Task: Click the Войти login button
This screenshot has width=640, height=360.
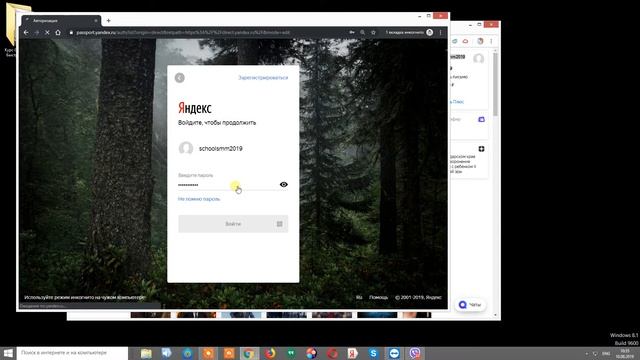Action: click(x=233, y=224)
